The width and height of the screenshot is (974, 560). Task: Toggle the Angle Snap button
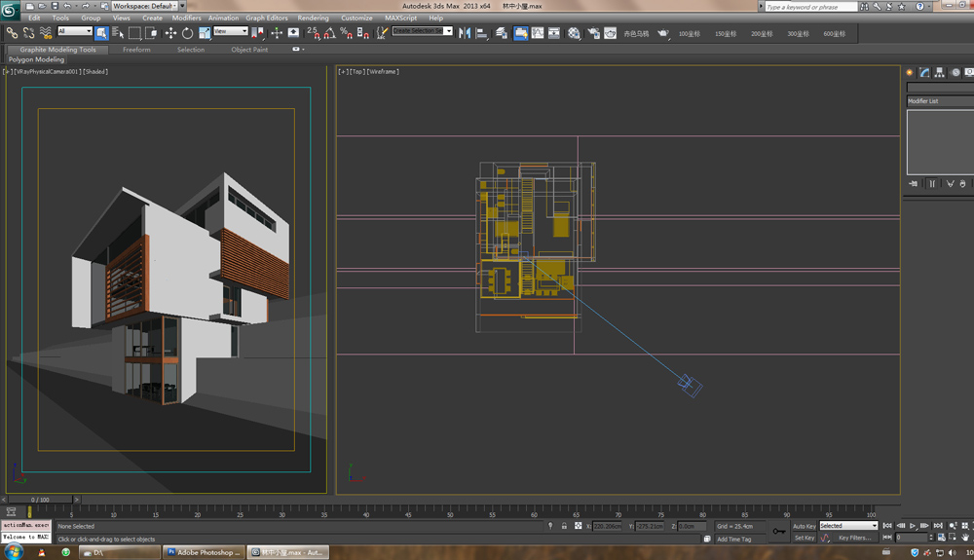pos(330,32)
